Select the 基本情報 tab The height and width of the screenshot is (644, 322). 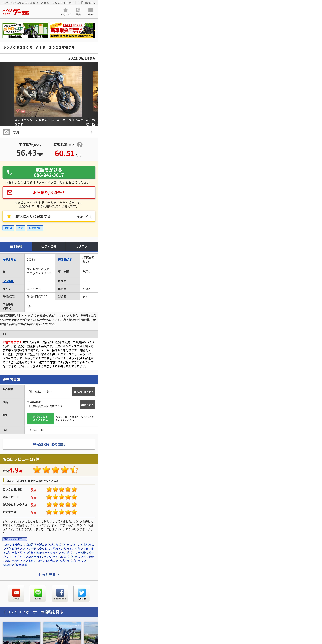coord(16,247)
